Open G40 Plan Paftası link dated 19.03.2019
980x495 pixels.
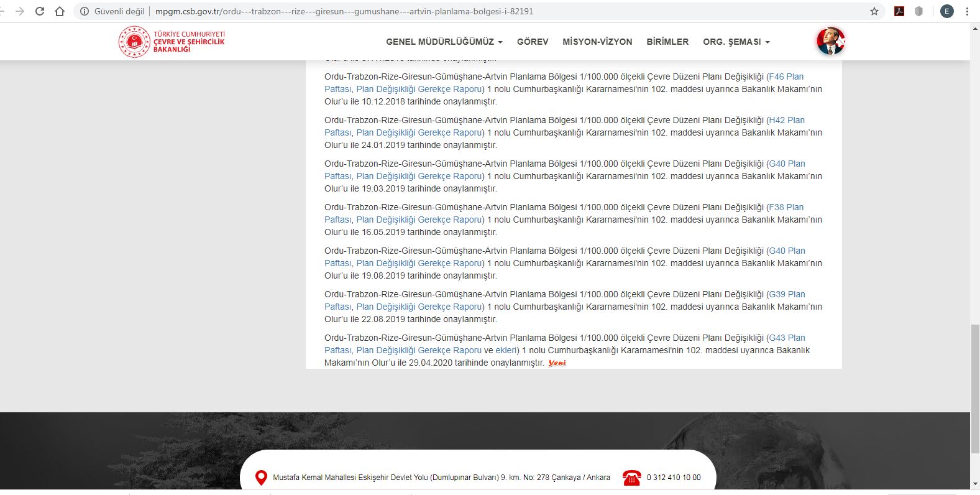pos(787,164)
